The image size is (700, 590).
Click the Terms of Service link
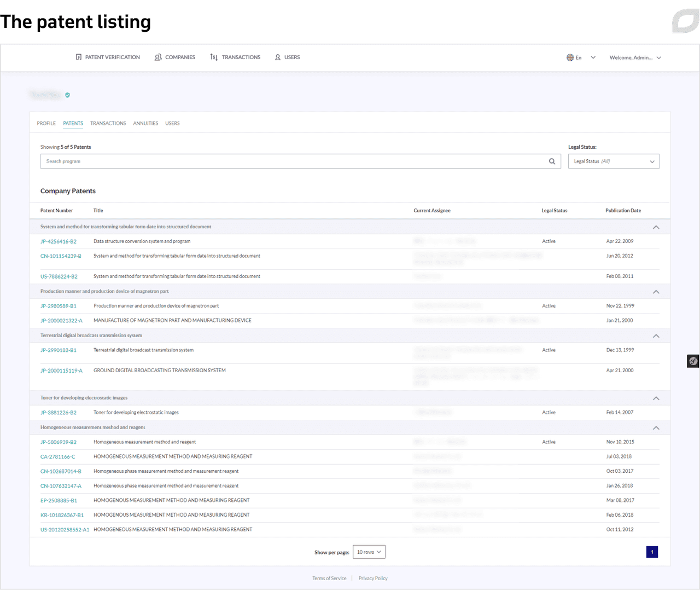329,578
